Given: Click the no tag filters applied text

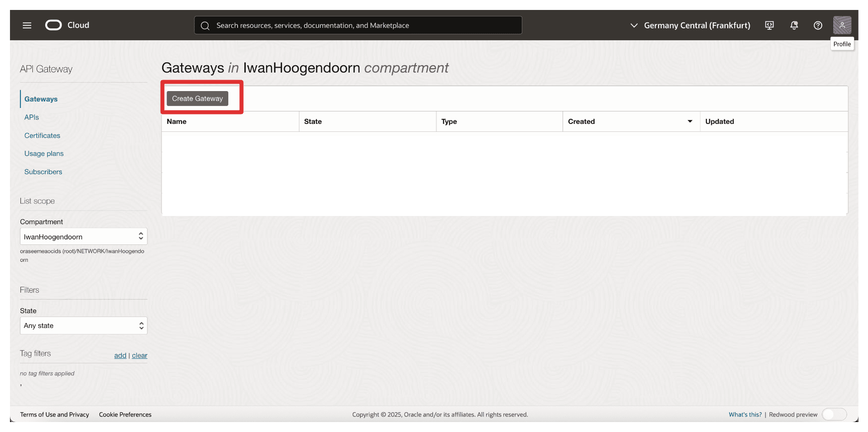Looking at the screenshot, I should click(x=47, y=373).
